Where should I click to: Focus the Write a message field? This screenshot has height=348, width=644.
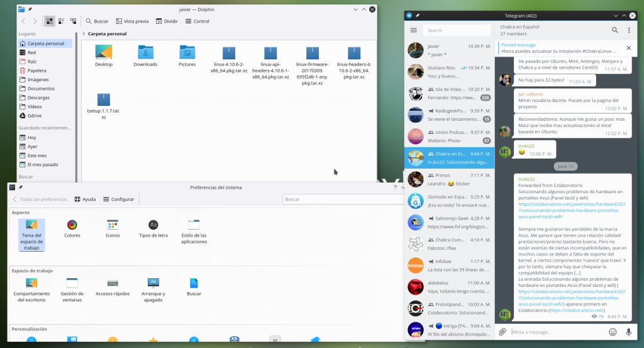[558, 332]
